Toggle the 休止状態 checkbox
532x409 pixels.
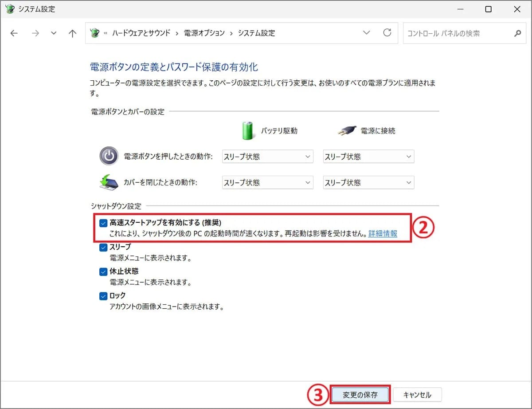point(103,271)
